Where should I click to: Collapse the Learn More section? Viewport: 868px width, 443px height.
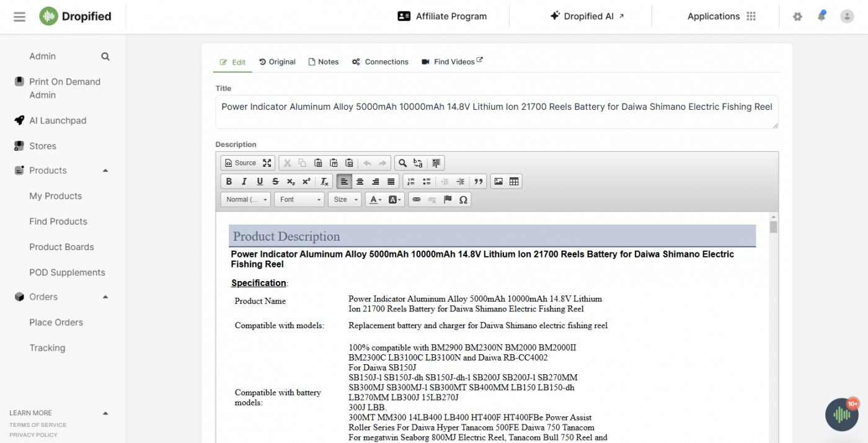tap(105, 413)
